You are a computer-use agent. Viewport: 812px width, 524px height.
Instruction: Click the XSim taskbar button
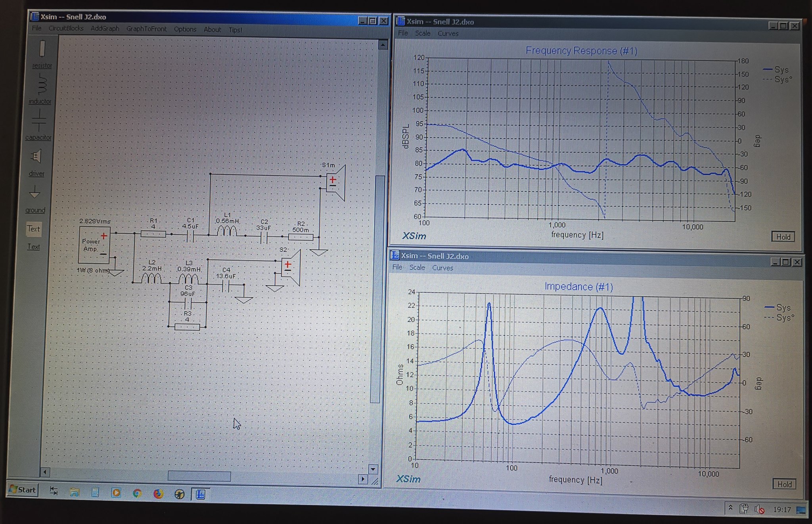(200, 494)
